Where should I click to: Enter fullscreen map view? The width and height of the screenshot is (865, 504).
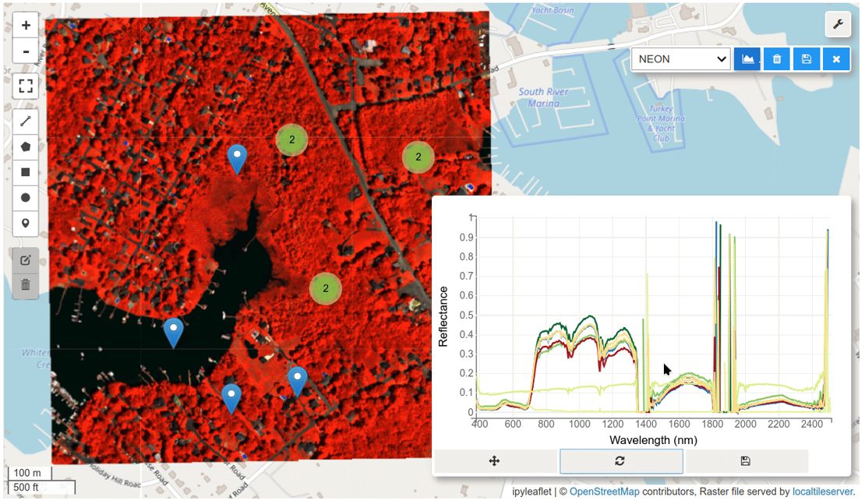coord(26,86)
